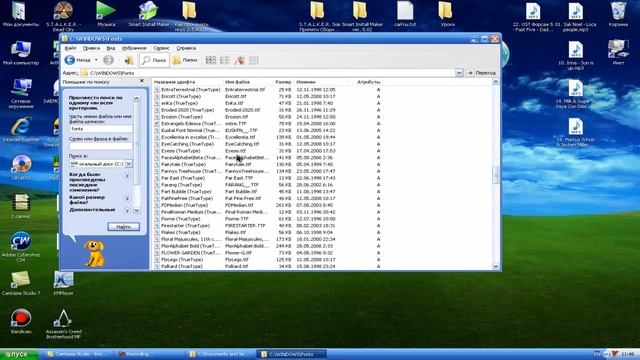Viewport: 640px width, 360px height.
Task: Click the address bar with C:\WINDOWS\Fonts
Action: pyautogui.click(x=268, y=73)
